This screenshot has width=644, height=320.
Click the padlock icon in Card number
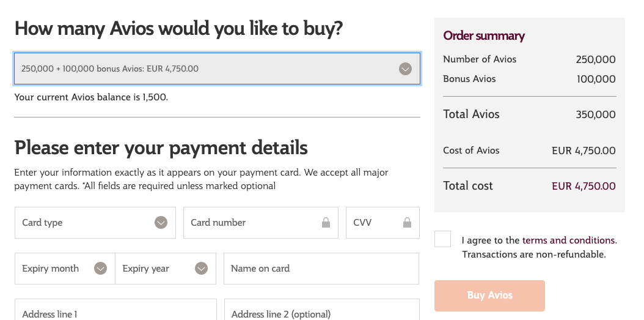[326, 223]
